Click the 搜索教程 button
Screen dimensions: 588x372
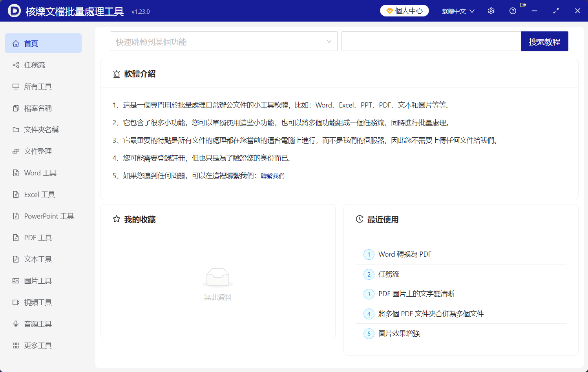click(544, 41)
